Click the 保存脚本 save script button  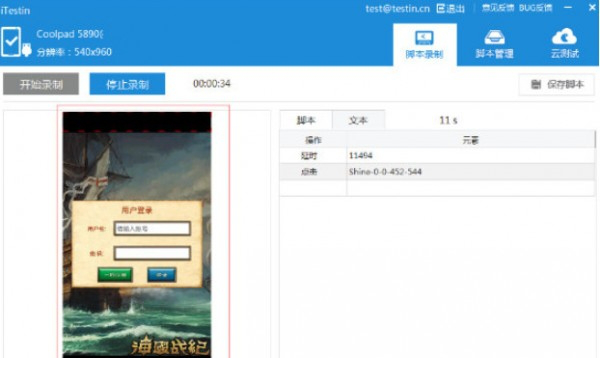tap(557, 85)
